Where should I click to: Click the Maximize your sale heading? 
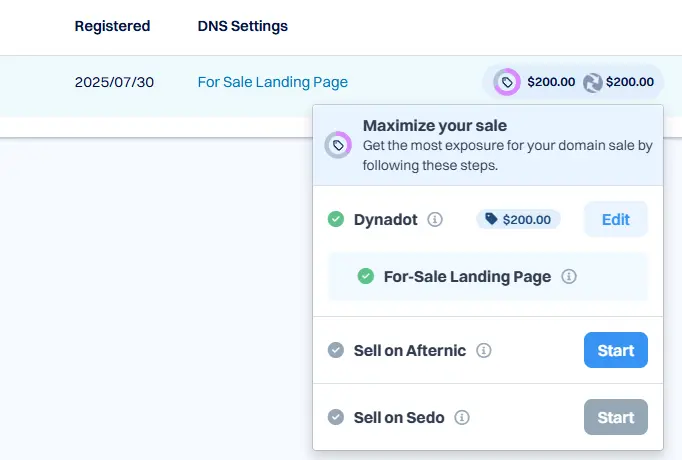[x=435, y=126]
